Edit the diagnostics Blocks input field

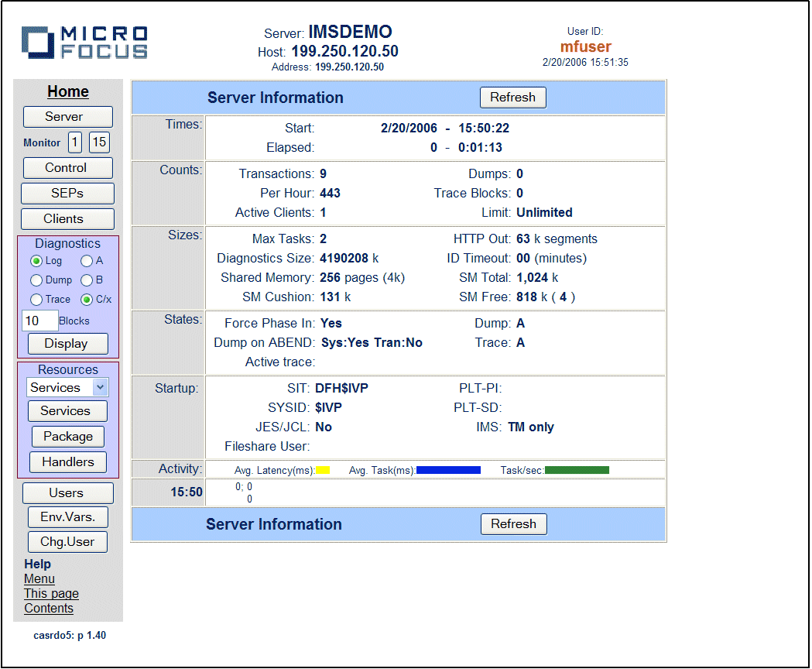pos(39,321)
